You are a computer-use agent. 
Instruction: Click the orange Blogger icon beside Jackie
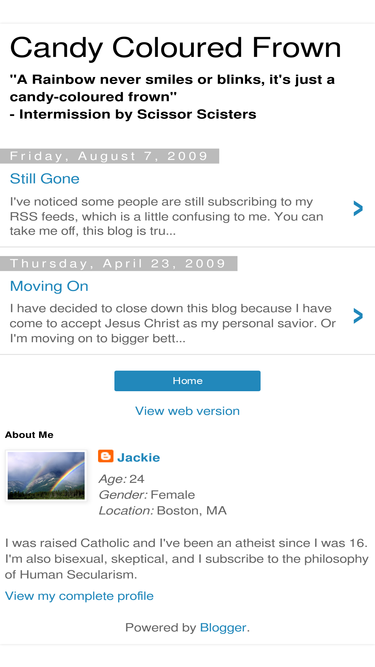(x=105, y=456)
